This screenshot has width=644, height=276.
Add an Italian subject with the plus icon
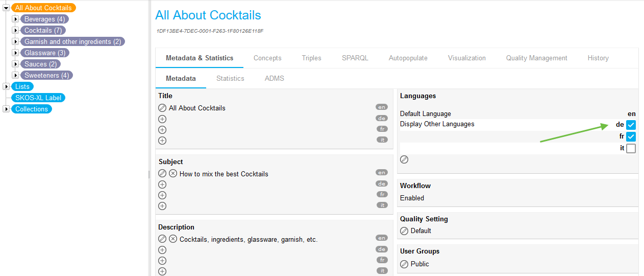pyautogui.click(x=162, y=206)
